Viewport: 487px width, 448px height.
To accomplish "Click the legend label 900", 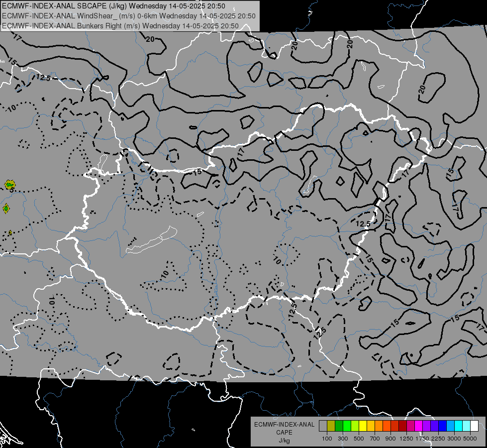I will (390, 439).
